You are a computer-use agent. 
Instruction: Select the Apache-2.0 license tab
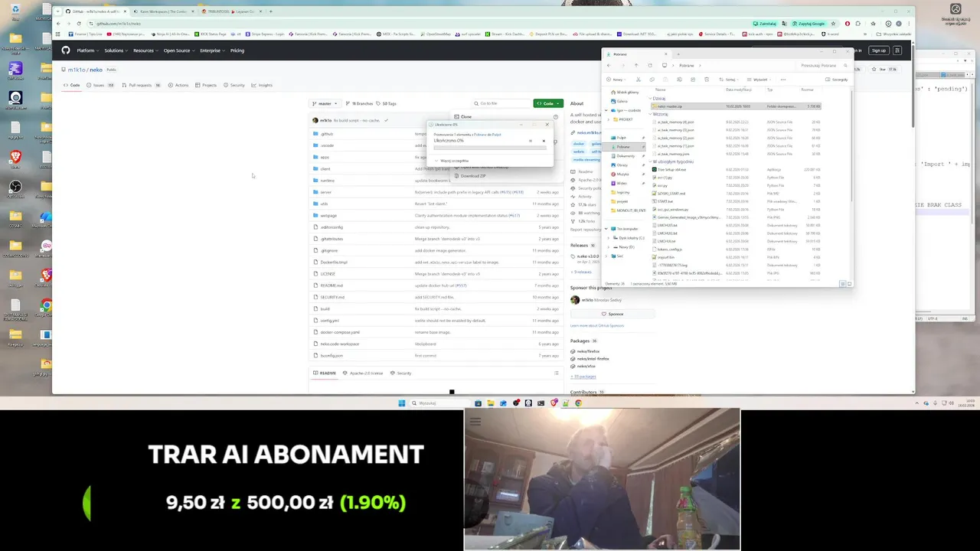click(363, 373)
